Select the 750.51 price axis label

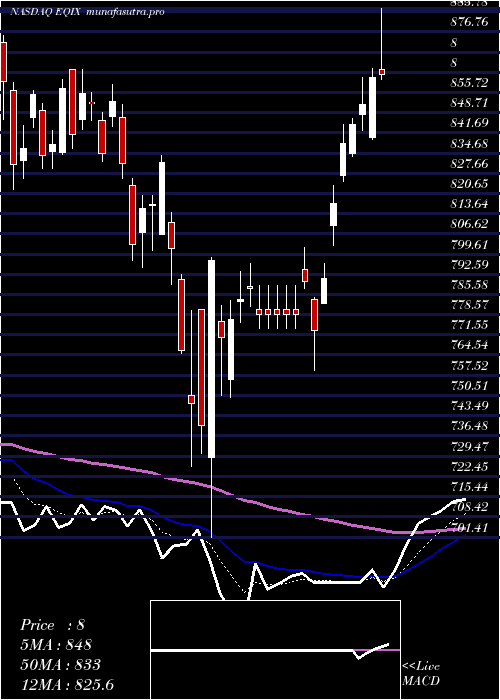[x=469, y=385]
